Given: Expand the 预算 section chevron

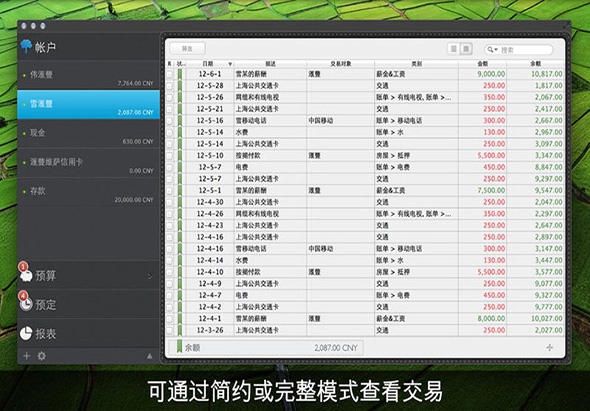Looking at the screenshot, I should coord(150,276).
